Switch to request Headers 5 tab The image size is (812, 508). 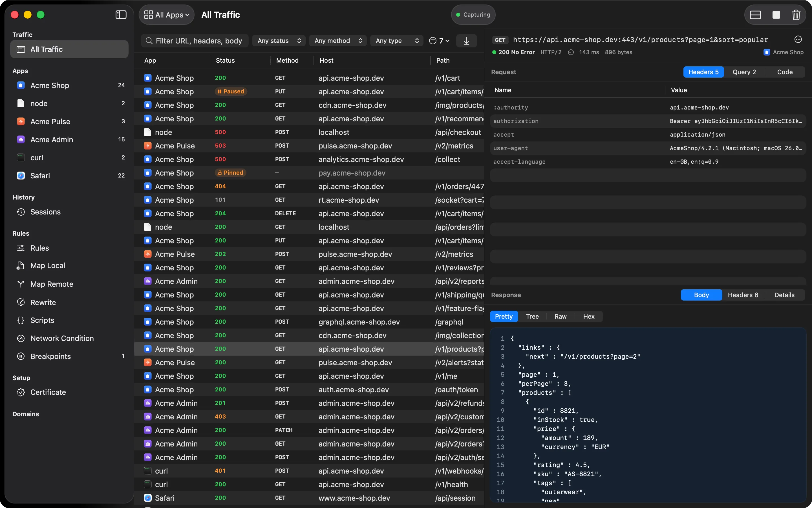(703, 72)
